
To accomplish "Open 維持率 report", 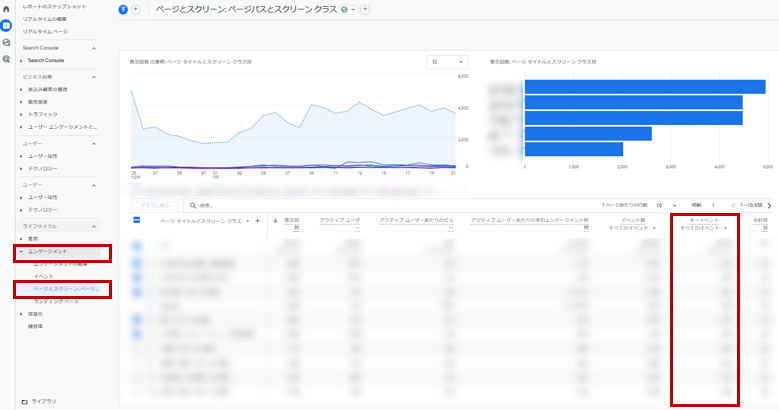I will point(35,327).
